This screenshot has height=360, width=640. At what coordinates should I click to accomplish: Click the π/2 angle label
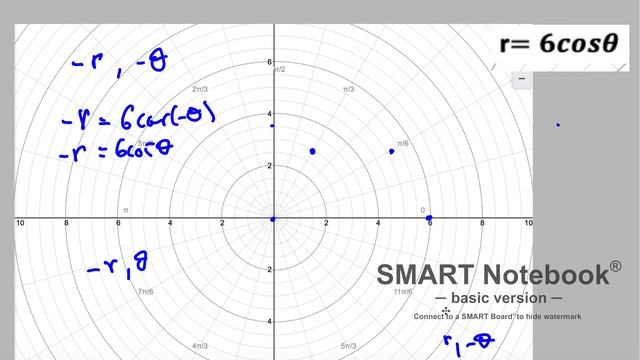coord(280,69)
